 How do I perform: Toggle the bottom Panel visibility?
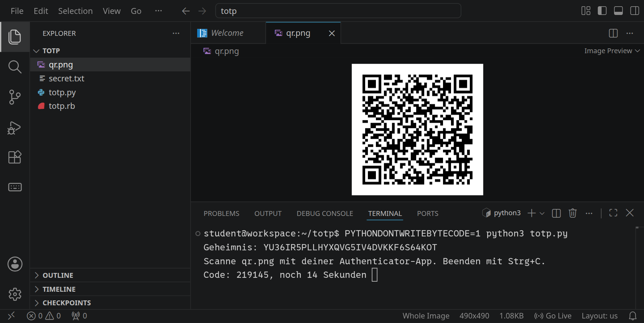[619, 11]
